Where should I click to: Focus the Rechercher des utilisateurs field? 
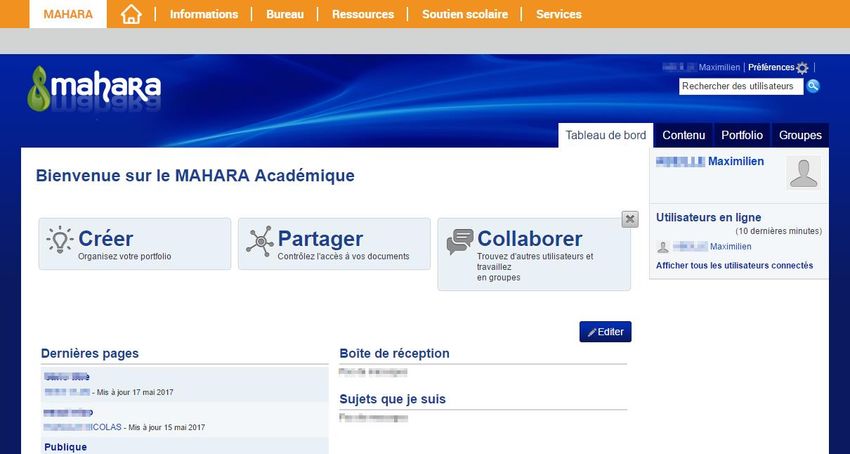click(x=740, y=86)
